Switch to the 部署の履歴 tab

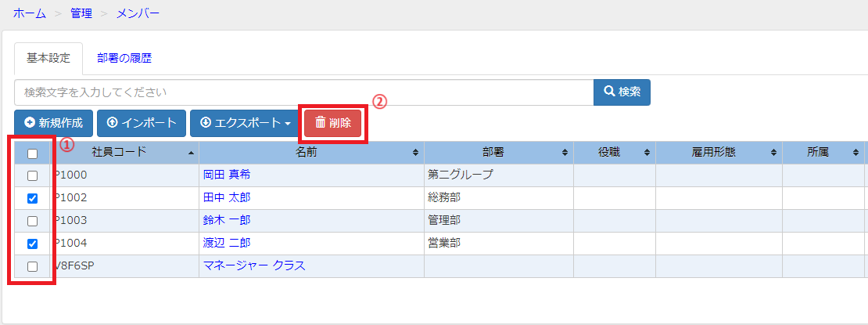124,58
